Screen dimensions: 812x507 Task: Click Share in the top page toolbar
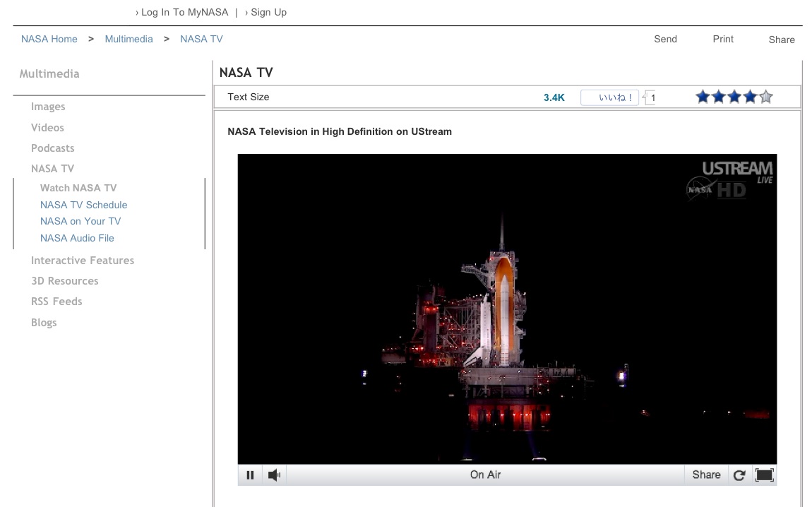(x=782, y=40)
